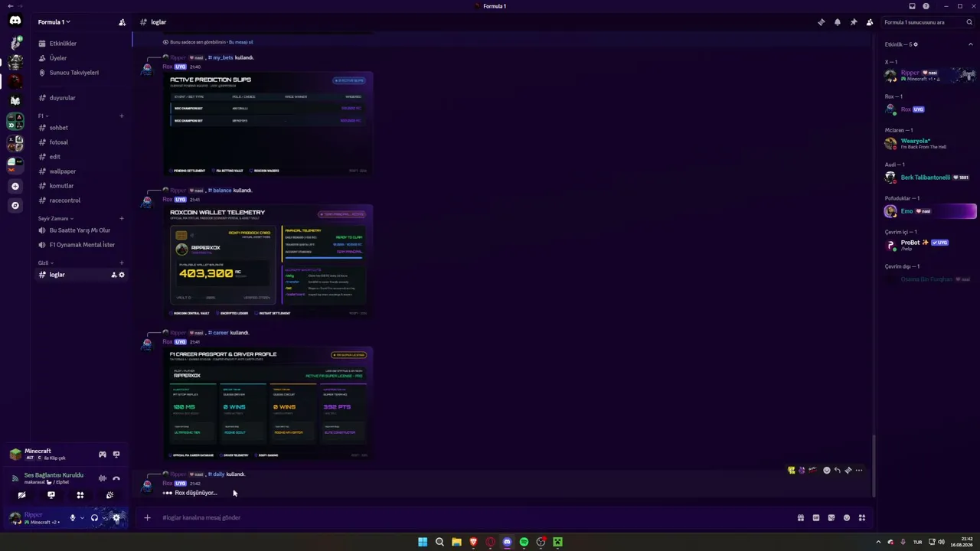
Task: Collapse the F1 channel category
Action: pyautogui.click(x=44, y=116)
